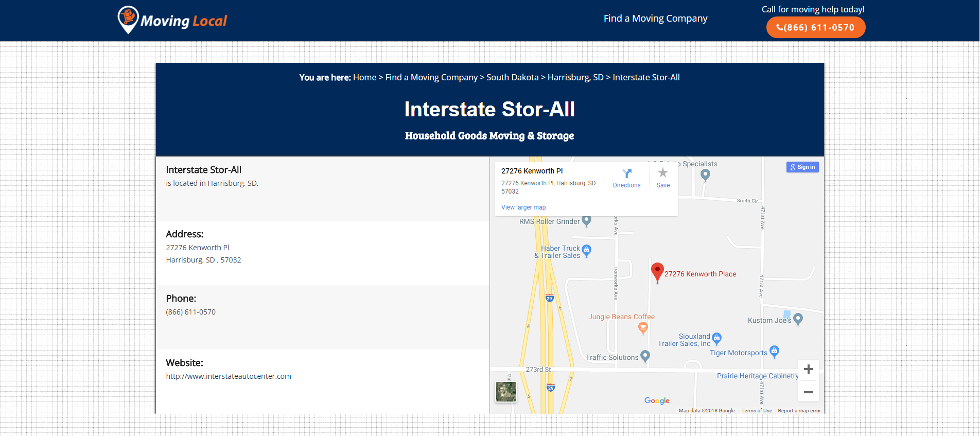The height and width of the screenshot is (436, 980).
Task: Select Tiger Motorsports shopping marker
Action: (774, 352)
